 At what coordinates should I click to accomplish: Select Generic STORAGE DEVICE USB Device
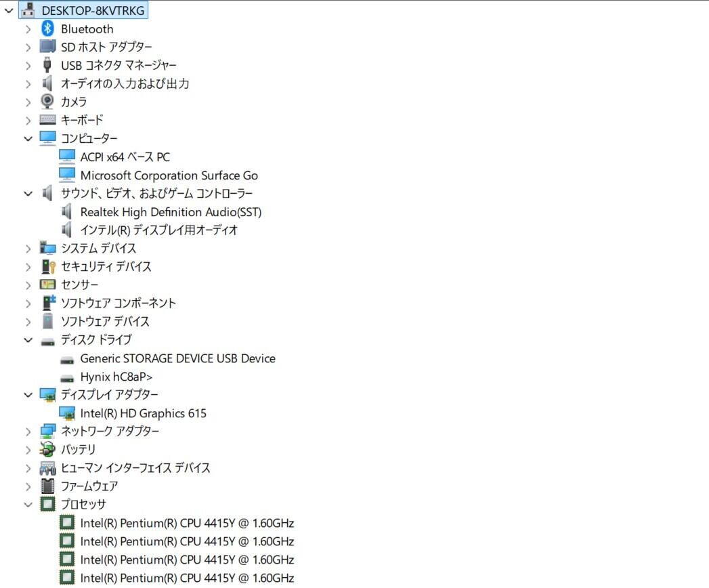[x=177, y=358]
